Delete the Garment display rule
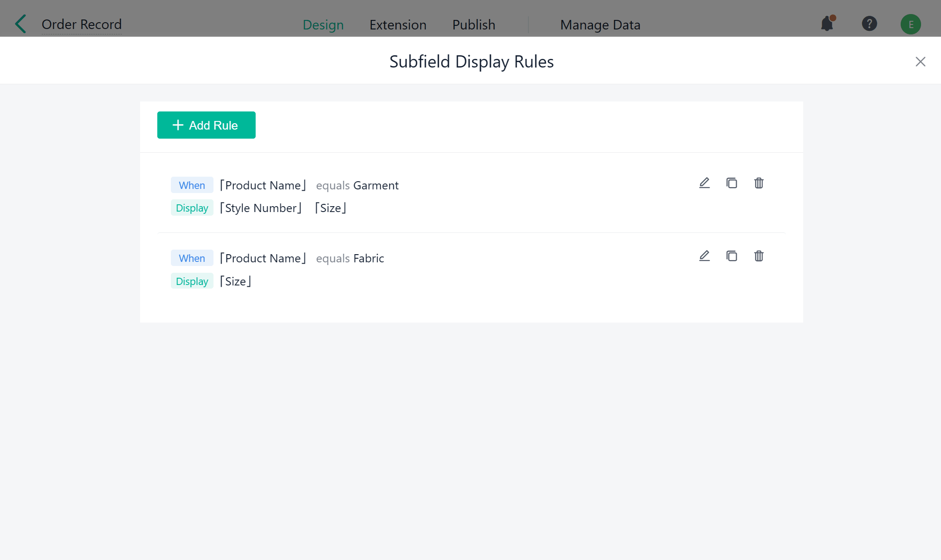This screenshot has height=560, width=941. click(759, 183)
